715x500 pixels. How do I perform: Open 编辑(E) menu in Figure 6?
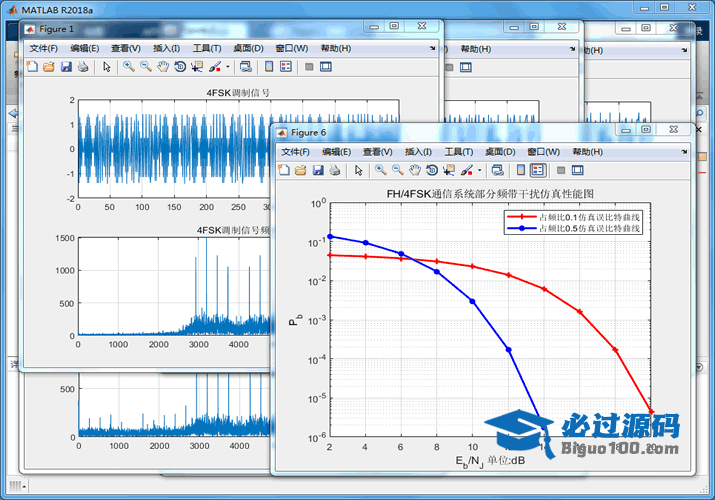337,152
